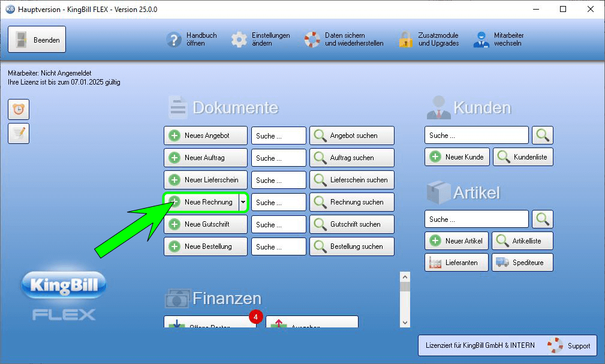This screenshot has height=364, width=605.
Task: Open the Handbuch help manual
Action: coord(192,40)
